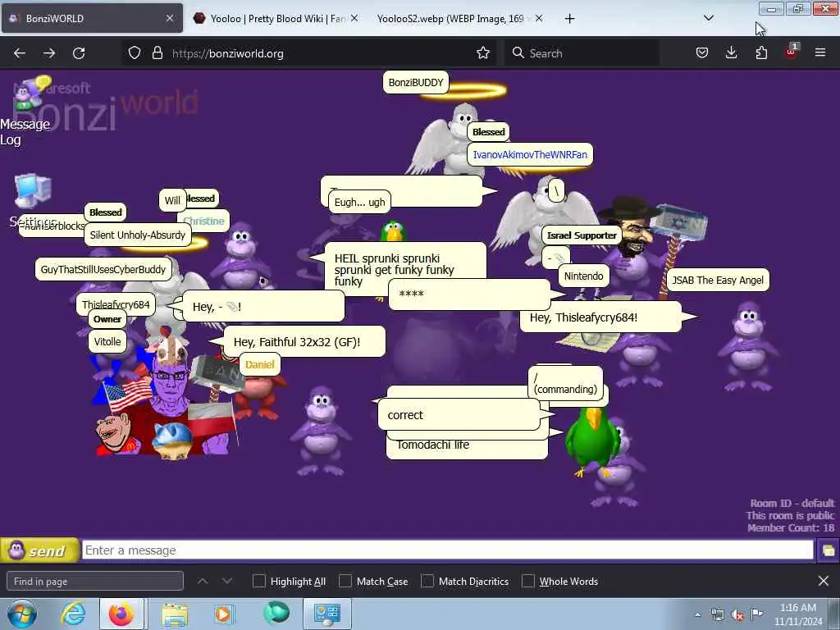This screenshot has width=840, height=630.
Task: Close the YoolooS2.webp tab
Action: click(x=539, y=18)
